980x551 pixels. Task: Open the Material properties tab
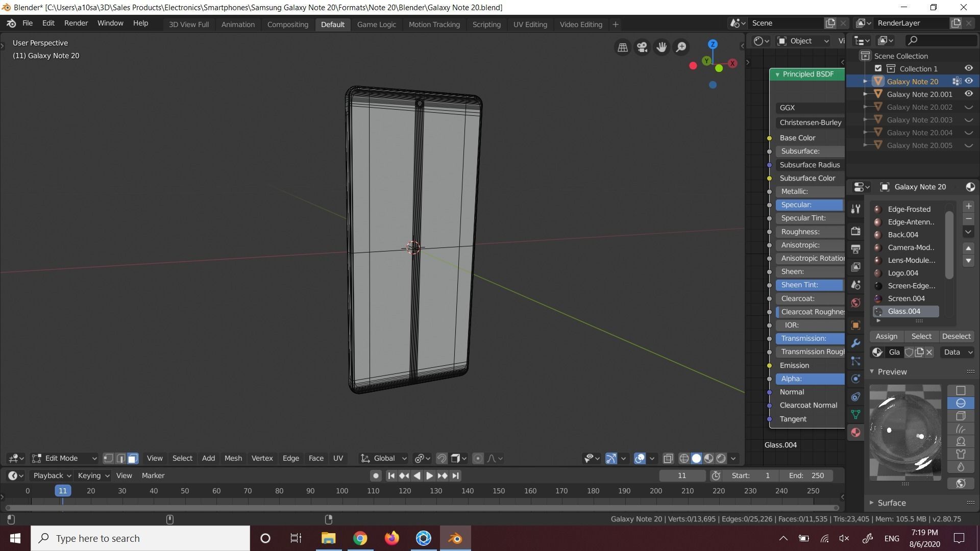pyautogui.click(x=855, y=432)
